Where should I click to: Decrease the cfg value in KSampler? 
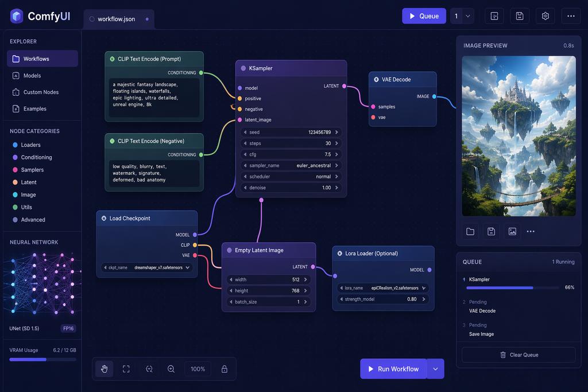[x=245, y=154]
